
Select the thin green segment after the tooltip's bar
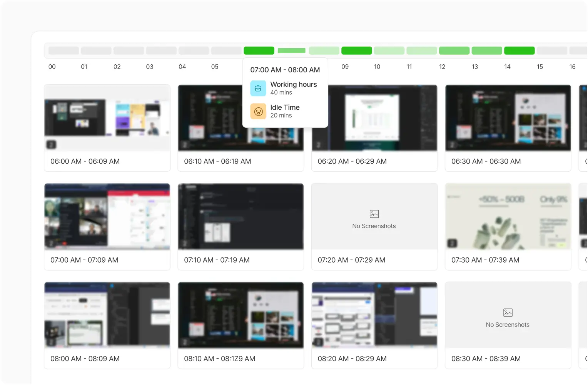[292, 50]
